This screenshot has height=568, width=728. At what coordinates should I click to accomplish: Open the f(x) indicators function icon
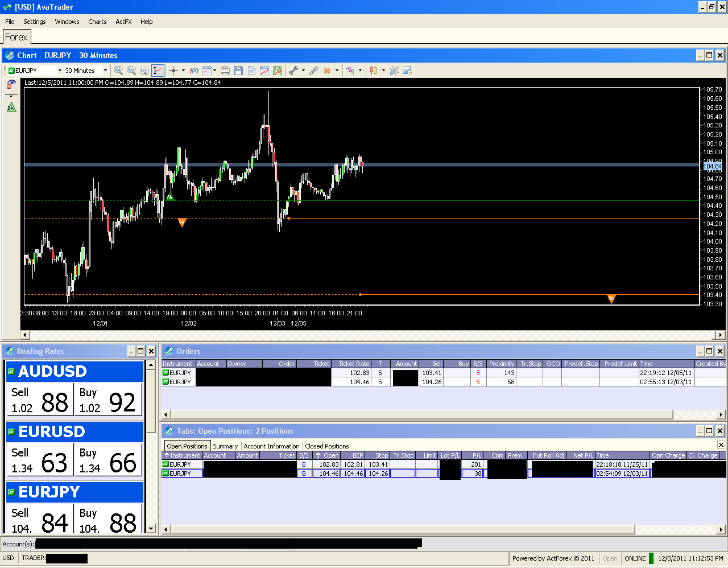(x=194, y=71)
